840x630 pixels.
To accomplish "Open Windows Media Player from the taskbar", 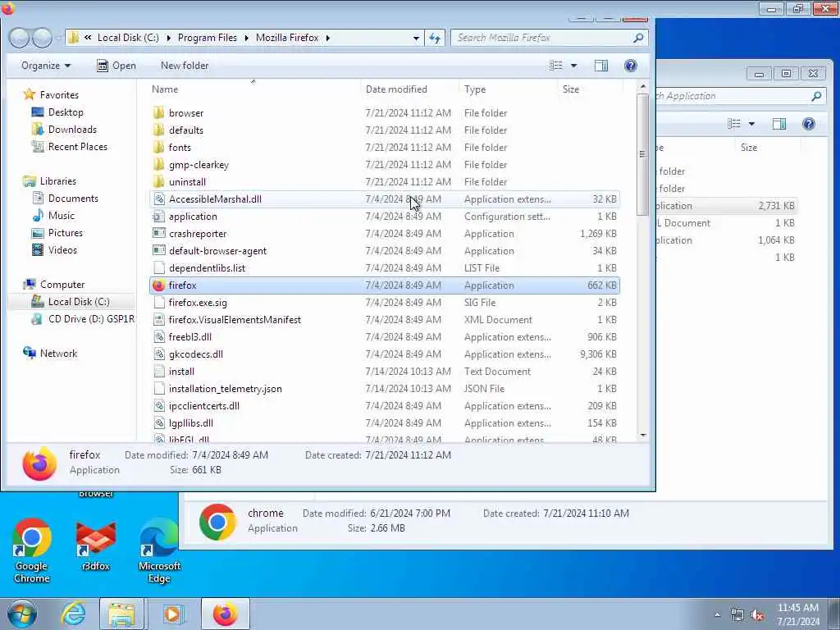I will (x=172, y=614).
